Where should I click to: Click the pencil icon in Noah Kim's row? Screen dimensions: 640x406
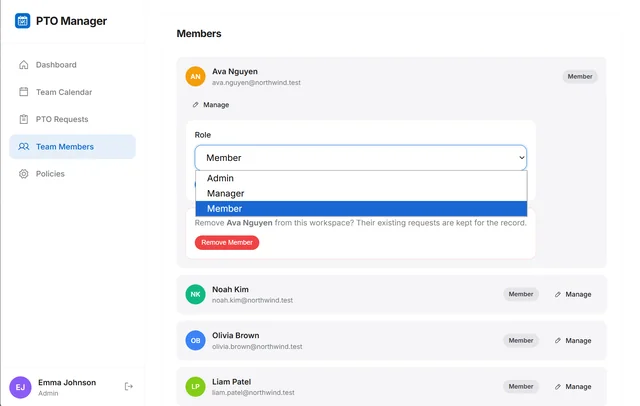click(x=558, y=294)
